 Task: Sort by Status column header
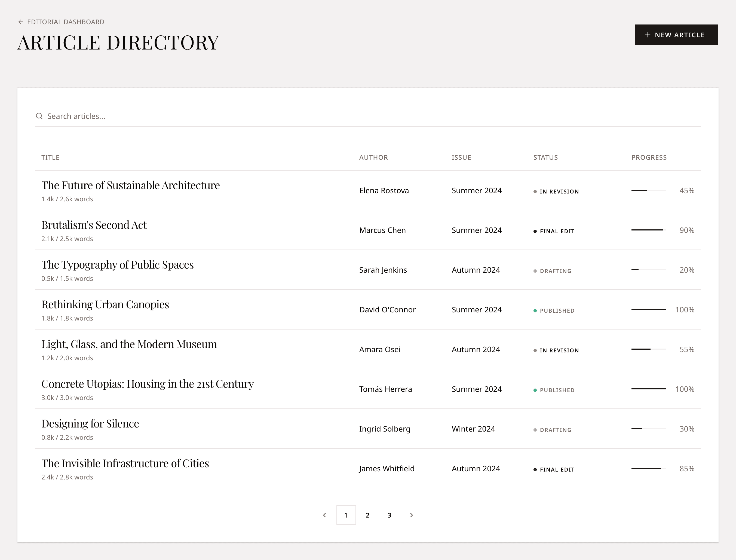pos(545,157)
